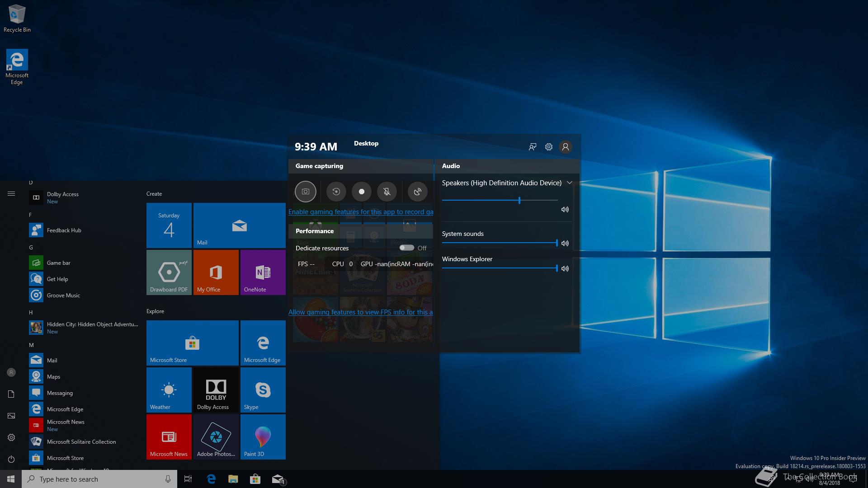Image resolution: width=868 pixels, height=488 pixels.
Task: Open Messaging from the app list
Action: [84, 393]
